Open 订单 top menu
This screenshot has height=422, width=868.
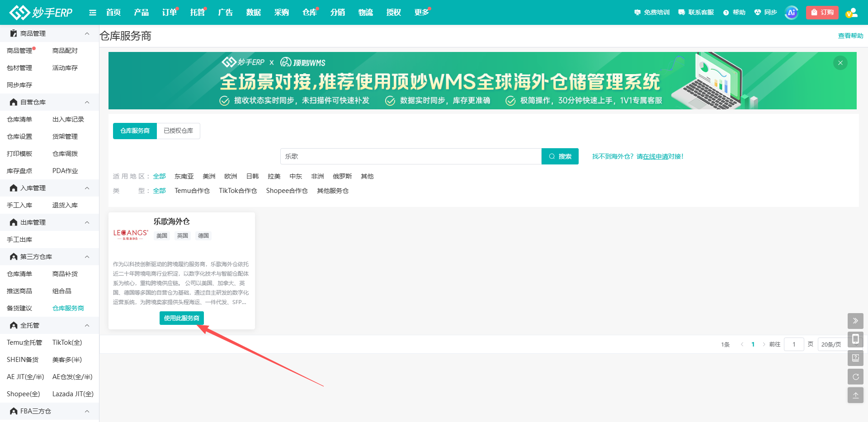pyautogui.click(x=170, y=13)
